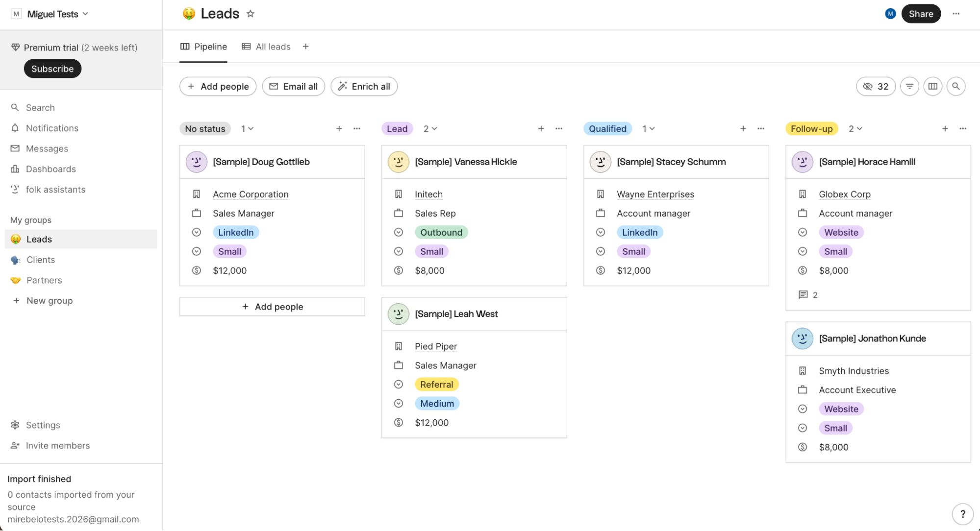The image size is (980, 531).
Task: Click Doug Gottlieb's avatar icon
Action: click(197, 162)
